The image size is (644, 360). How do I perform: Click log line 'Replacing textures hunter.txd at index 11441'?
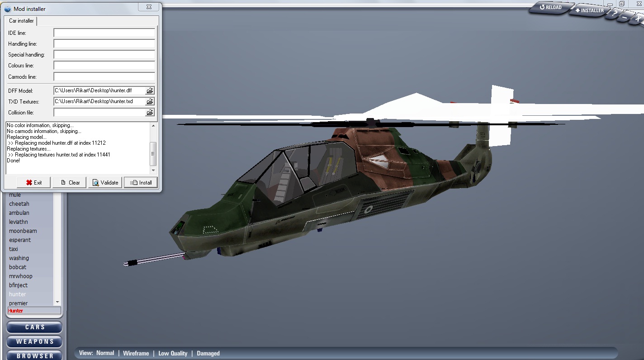pyautogui.click(x=59, y=155)
